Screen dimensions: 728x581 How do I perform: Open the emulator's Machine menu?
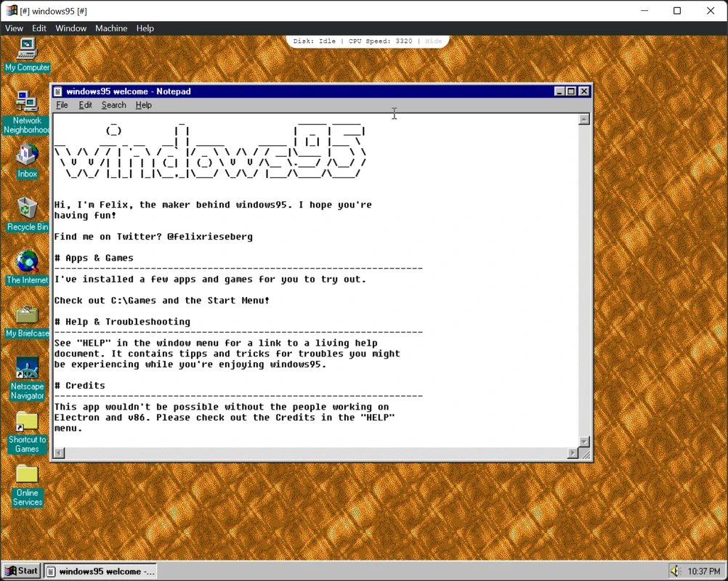tap(111, 28)
